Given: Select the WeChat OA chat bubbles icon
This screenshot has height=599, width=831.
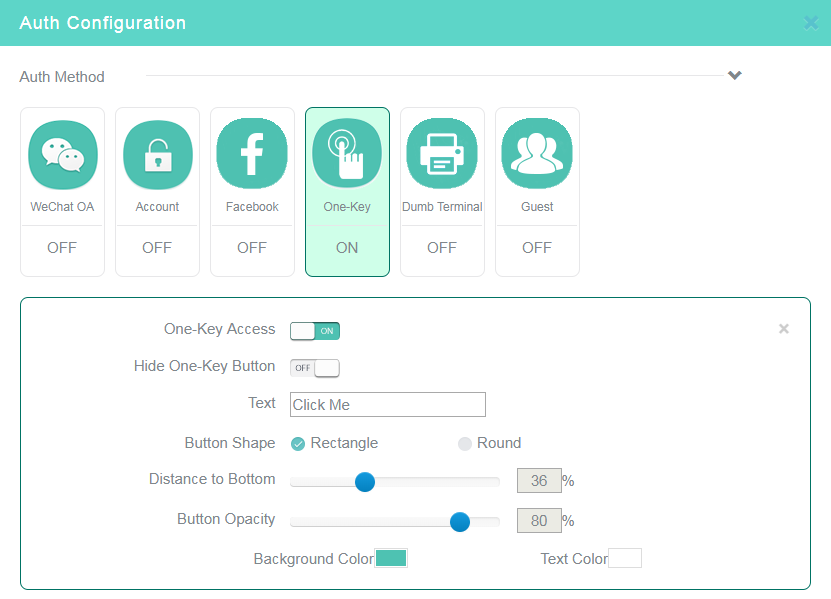Looking at the screenshot, I should [63, 155].
